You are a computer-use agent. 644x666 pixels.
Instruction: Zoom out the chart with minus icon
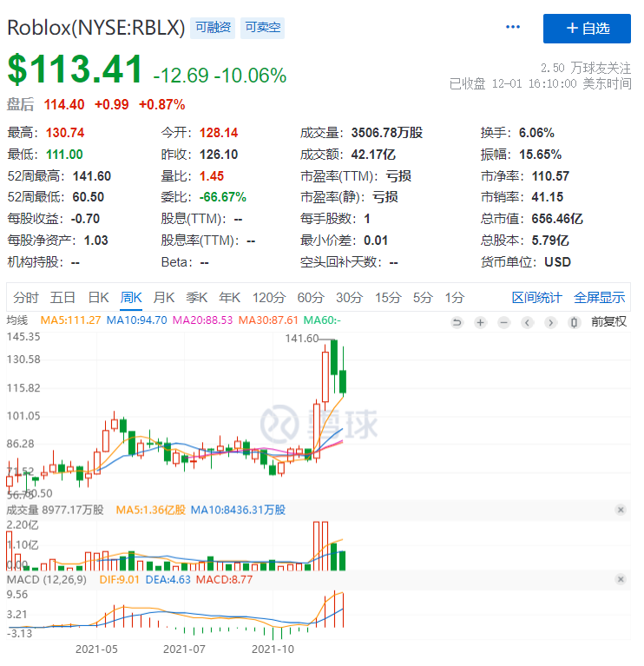click(503, 321)
